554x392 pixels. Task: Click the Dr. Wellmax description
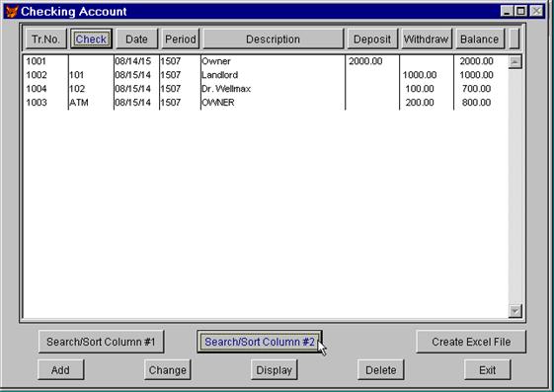click(226, 89)
